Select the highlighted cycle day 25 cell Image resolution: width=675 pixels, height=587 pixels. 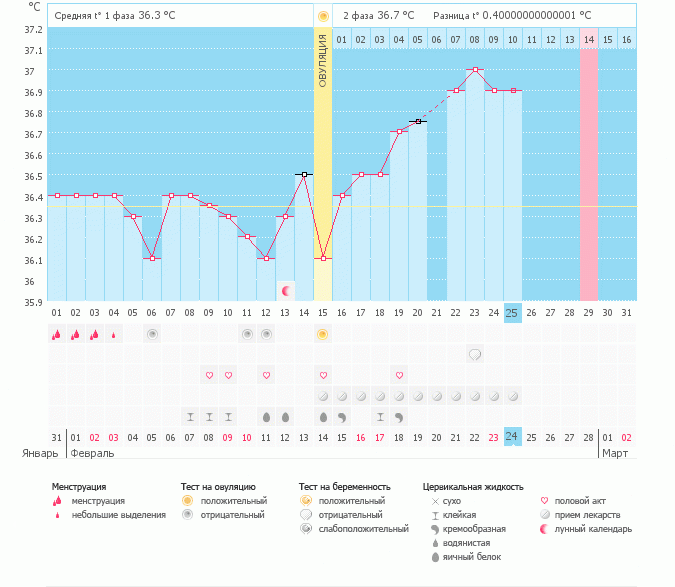pos(513,312)
